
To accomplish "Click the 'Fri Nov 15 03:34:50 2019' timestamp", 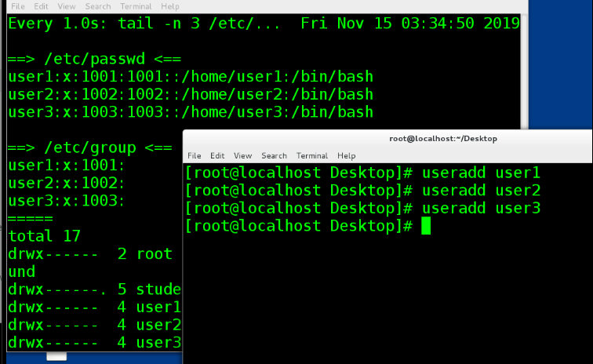I will [x=410, y=24].
